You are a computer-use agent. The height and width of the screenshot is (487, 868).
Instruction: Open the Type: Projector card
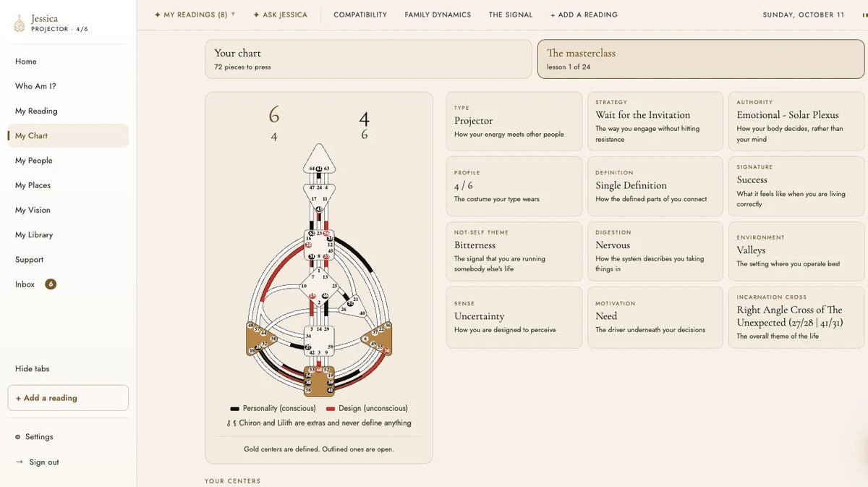click(514, 122)
